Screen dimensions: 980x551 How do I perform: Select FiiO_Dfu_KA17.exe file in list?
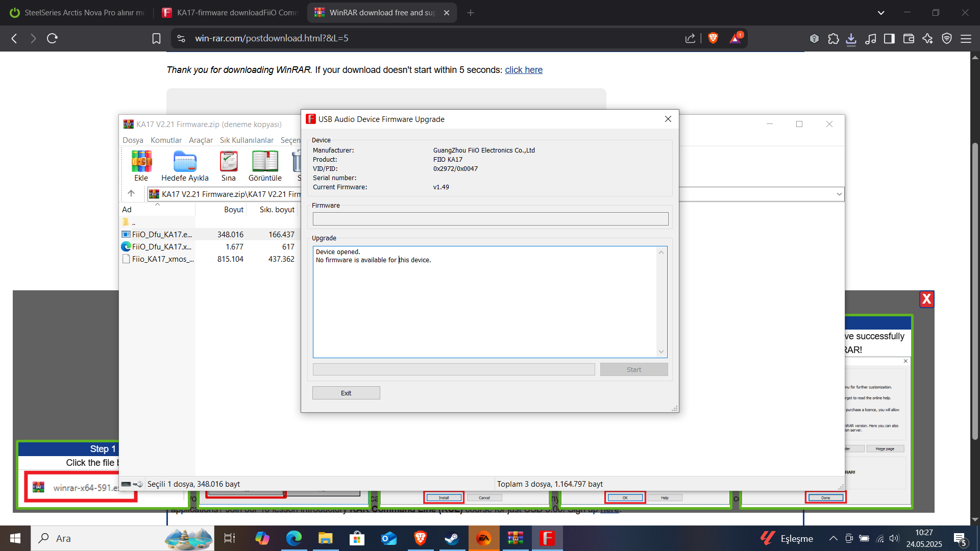[161, 235]
